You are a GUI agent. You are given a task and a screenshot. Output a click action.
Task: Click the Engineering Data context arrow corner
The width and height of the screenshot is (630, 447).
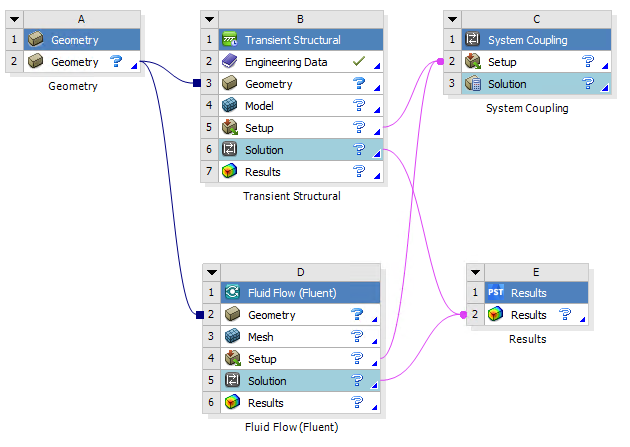coord(377,66)
